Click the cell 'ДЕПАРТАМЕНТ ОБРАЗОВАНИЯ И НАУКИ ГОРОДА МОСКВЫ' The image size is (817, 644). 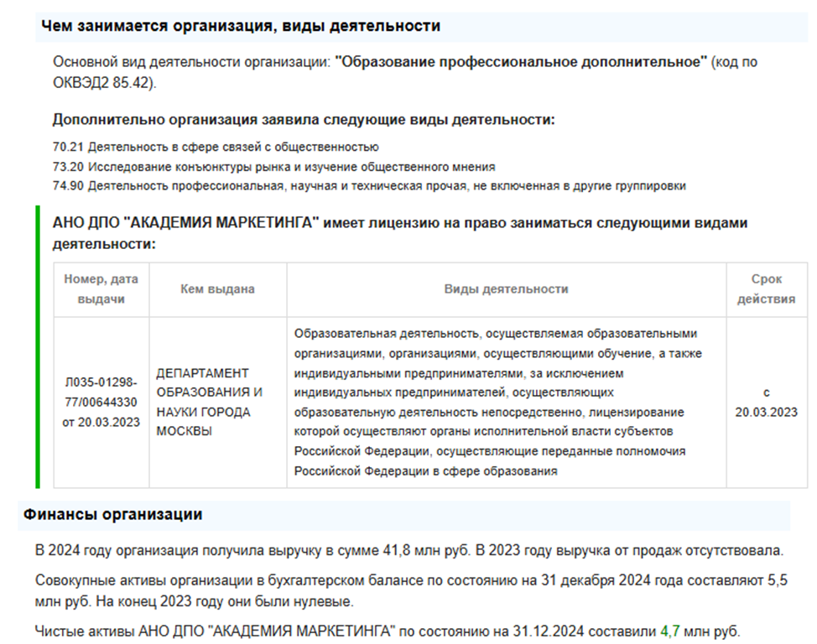218,402
